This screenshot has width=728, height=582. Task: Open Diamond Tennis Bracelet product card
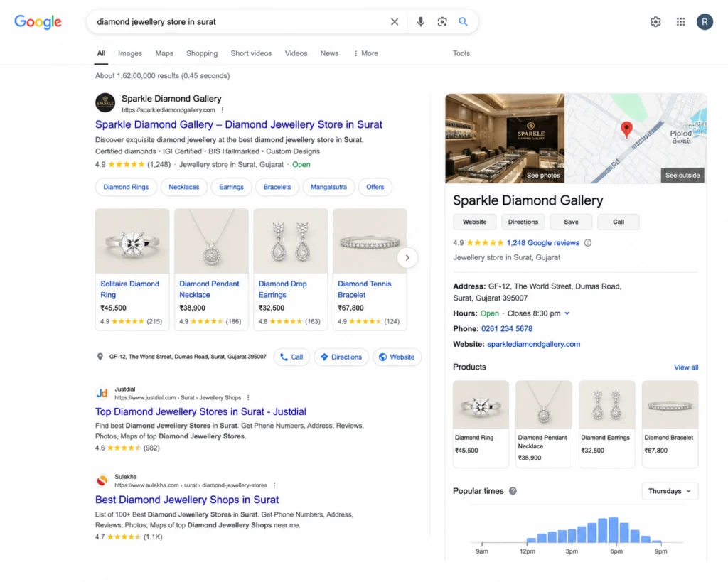click(370, 269)
